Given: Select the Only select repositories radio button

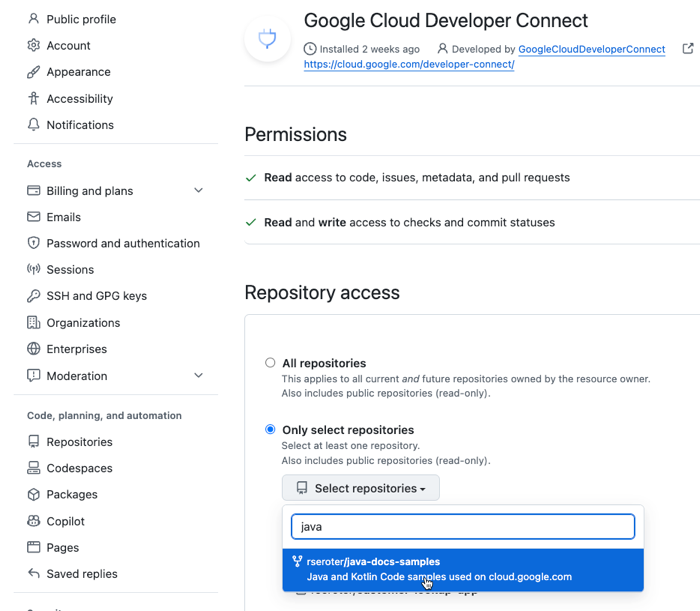Looking at the screenshot, I should coord(270,430).
